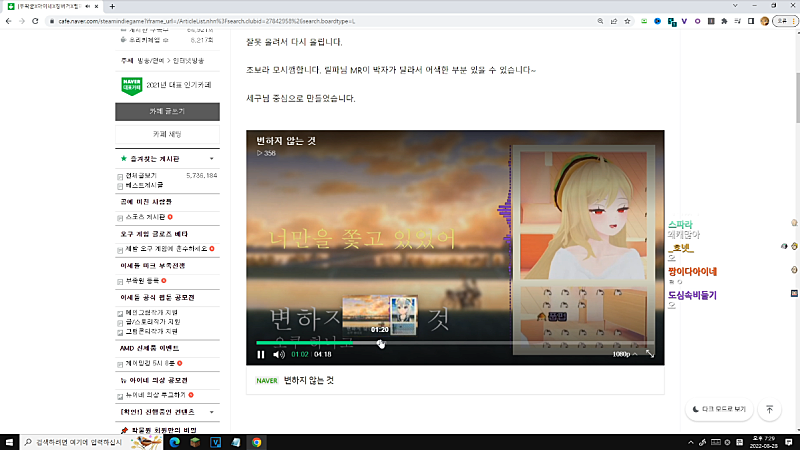
Task: Open the 1080p quality selector
Action: pyautogui.click(x=625, y=354)
